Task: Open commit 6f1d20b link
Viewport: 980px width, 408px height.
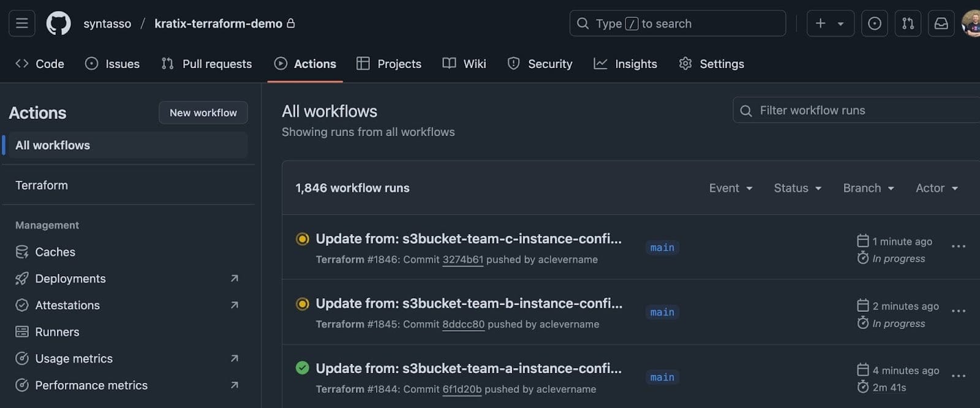Action: (462, 389)
